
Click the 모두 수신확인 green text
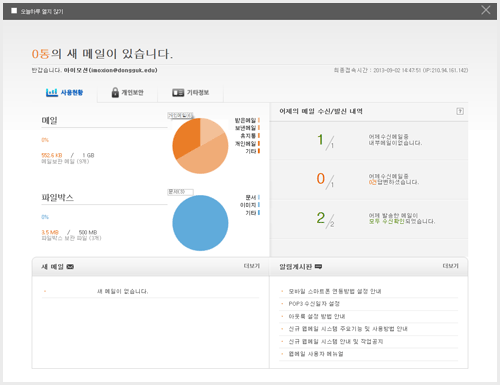tap(387, 221)
